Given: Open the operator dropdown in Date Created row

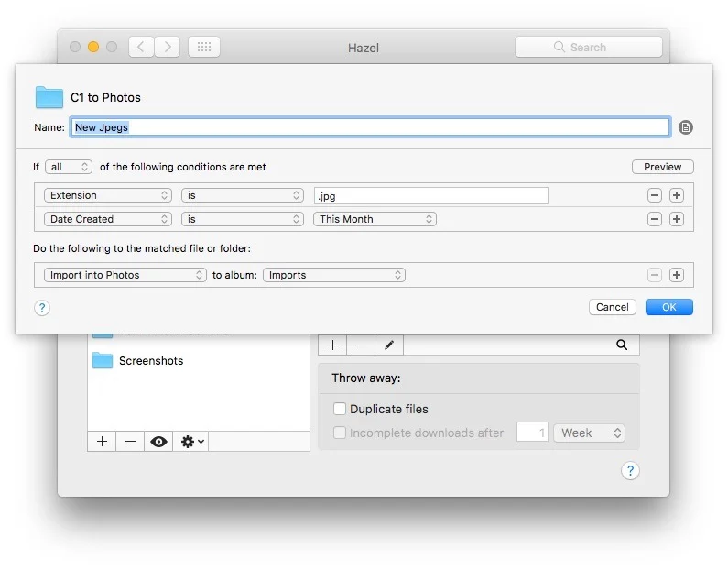Looking at the screenshot, I should [243, 219].
